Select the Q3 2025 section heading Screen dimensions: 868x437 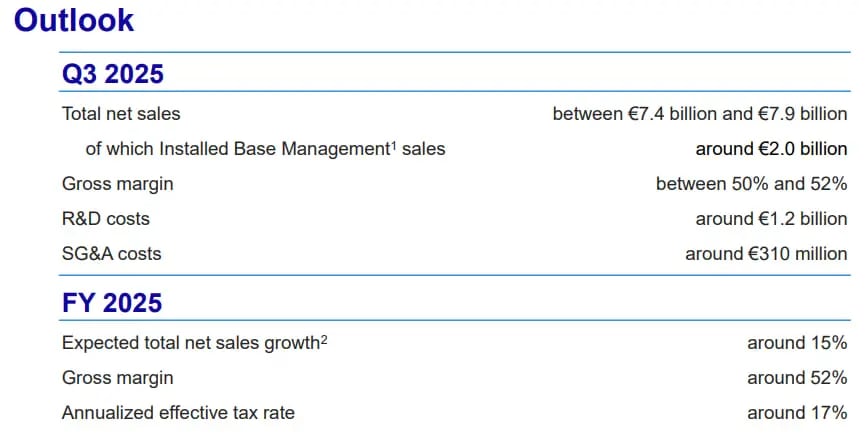click(113, 74)
